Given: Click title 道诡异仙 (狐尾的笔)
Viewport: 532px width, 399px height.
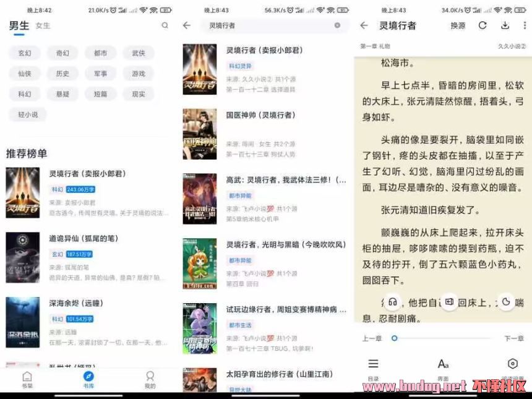Looking at the screenshot, I should (x=84, y=239).
